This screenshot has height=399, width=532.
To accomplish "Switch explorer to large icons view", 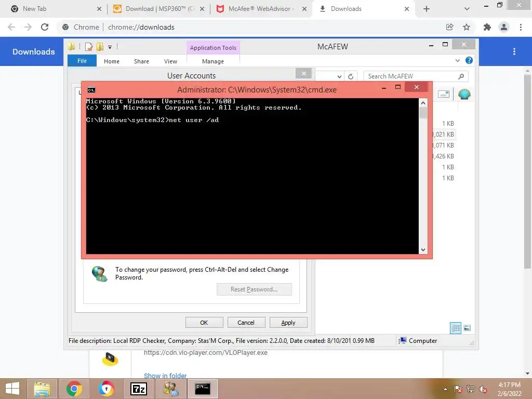I will coord(467,328).
